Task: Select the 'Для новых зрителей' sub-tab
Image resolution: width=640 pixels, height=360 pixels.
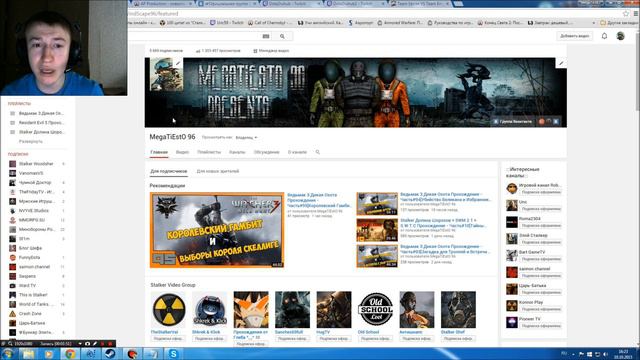Action: (218, 171)
